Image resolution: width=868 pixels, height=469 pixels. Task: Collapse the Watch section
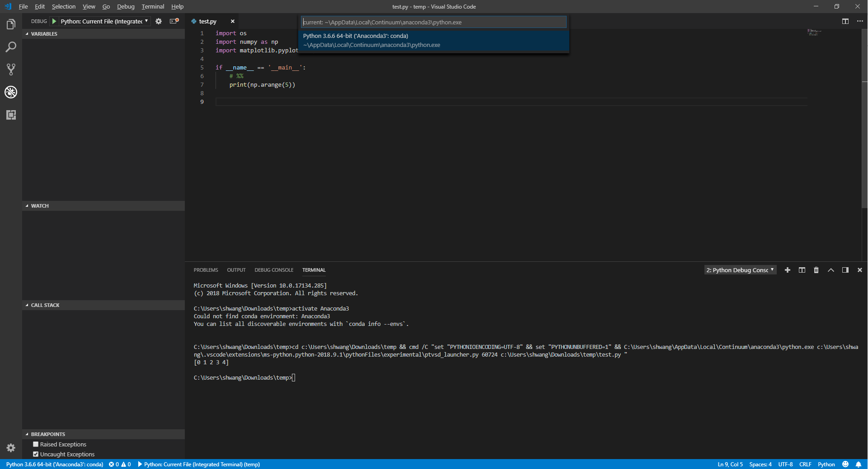pos(103,206)
